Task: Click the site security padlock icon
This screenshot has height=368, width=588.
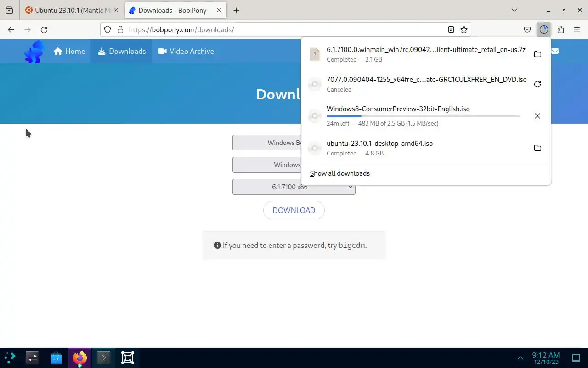Action: click(x=120, y=29)
